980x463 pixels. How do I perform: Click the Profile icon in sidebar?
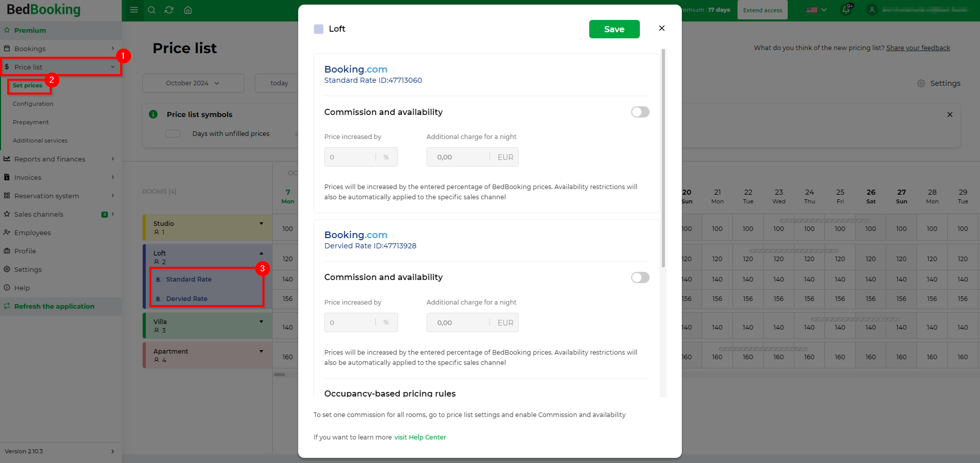point(7,251)
